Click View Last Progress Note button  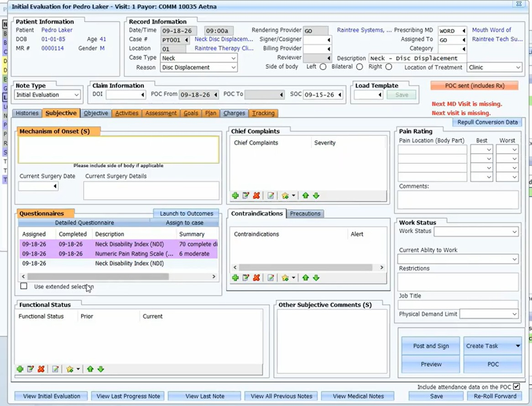pyautogui.click(x=128, y=396)
